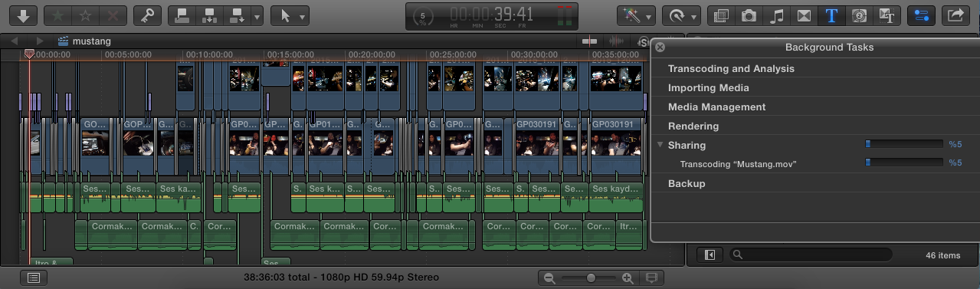Collapse the Sharing disclosure triangle
Image resolution: width=980 pixels, height=289 pixels.
(x=660, y=145)
